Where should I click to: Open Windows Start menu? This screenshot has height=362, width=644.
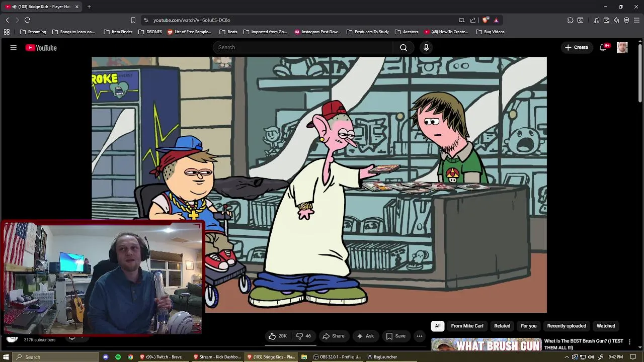(x=6, y=357)
